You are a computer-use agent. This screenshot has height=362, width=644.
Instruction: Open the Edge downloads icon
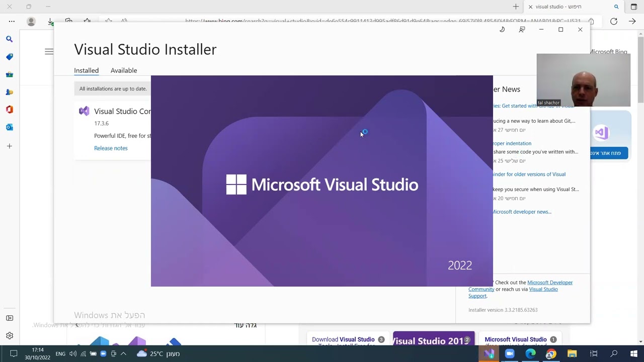pos(50,22)
